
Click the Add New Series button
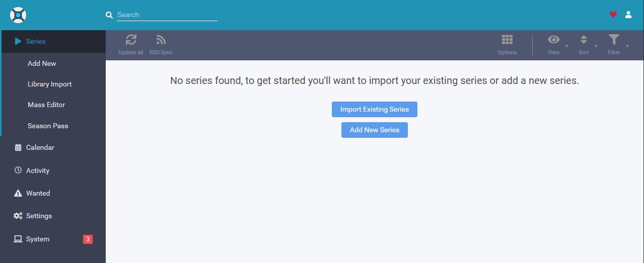point(375,130)
